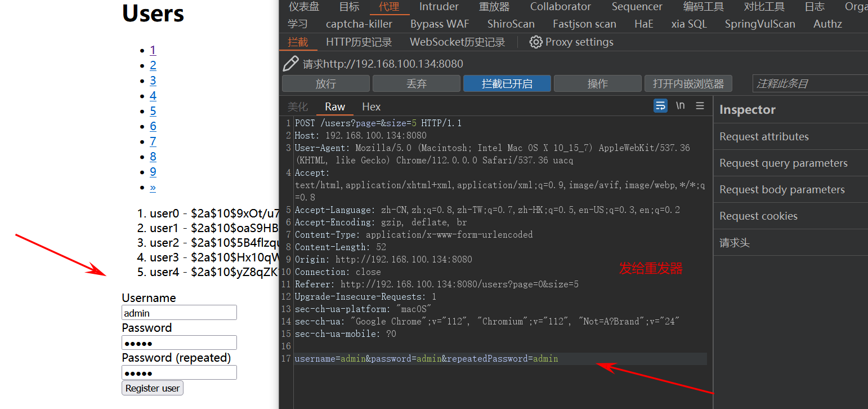Open the 仪表盘 tab
The image size is (868, 409).
304,7
